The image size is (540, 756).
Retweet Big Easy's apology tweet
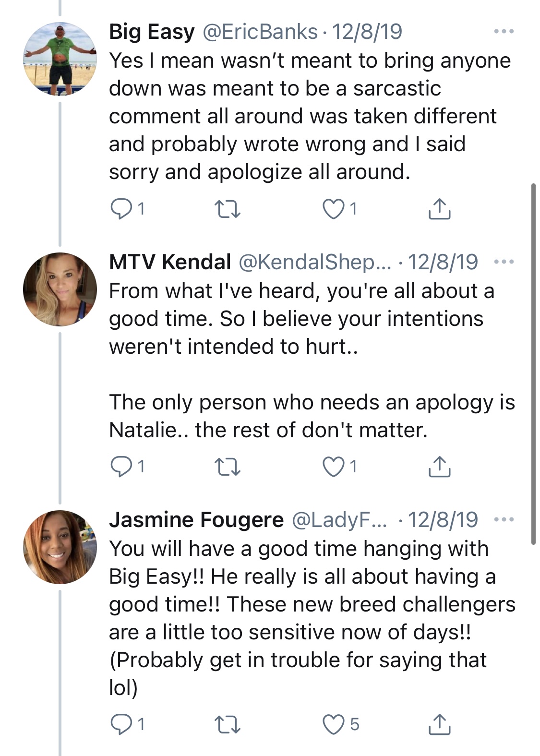[x=227, y=209]
